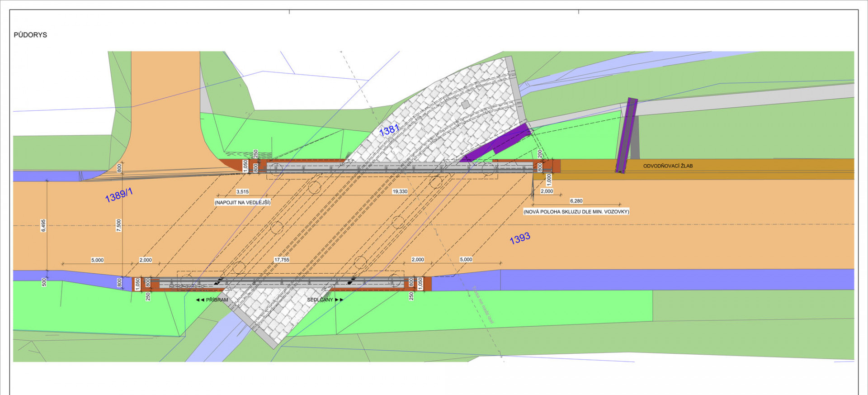This screenshot has height=395, width=868.
Task: Click the PŮDORYS drawing title
Action: (30, 35)
